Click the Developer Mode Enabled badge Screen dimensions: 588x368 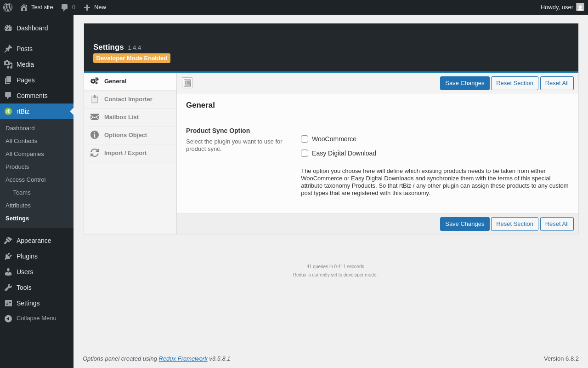pos(132,58)
